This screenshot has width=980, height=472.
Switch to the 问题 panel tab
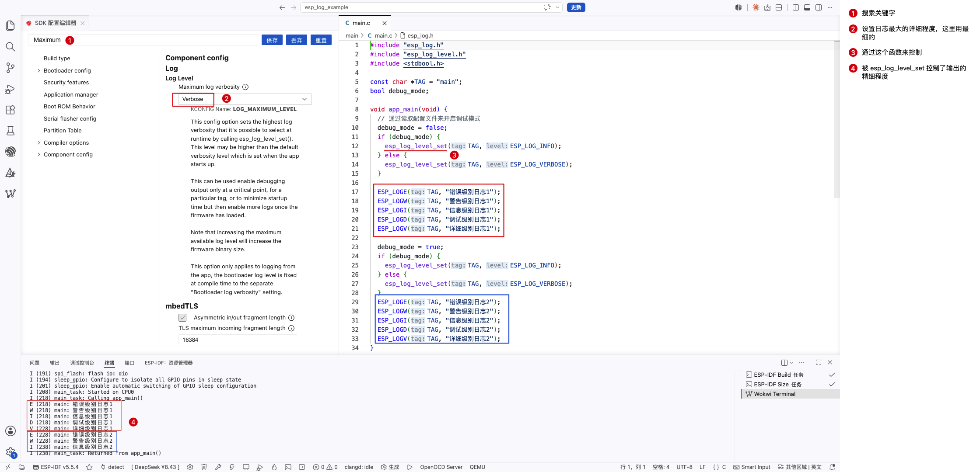[35, 363]
